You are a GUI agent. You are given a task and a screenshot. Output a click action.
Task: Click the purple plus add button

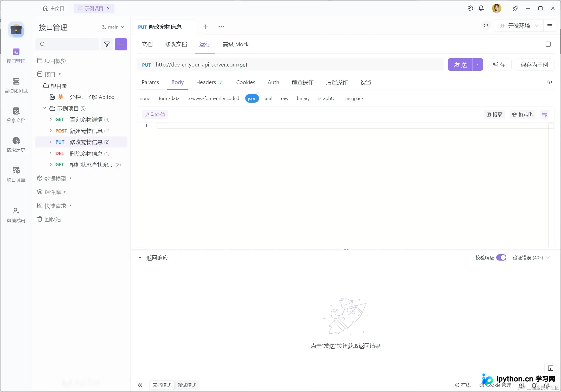click(x=121, y=44)
